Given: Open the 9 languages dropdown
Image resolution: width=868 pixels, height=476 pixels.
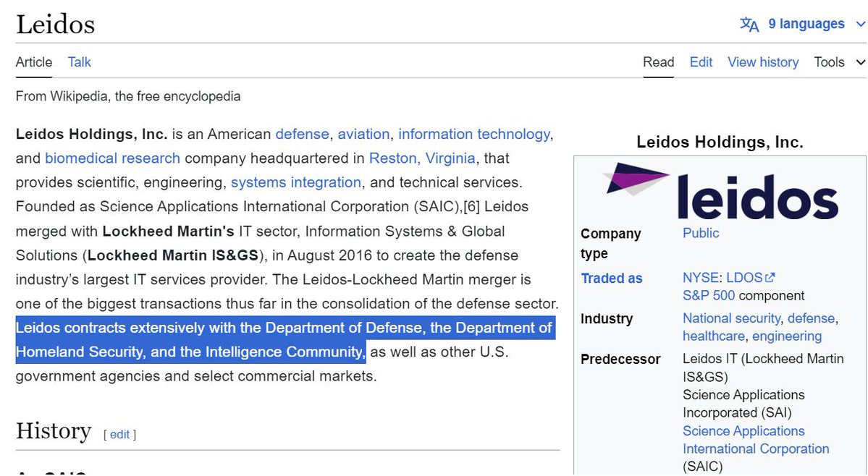Looking at the screenshot, I should [806, 25].
